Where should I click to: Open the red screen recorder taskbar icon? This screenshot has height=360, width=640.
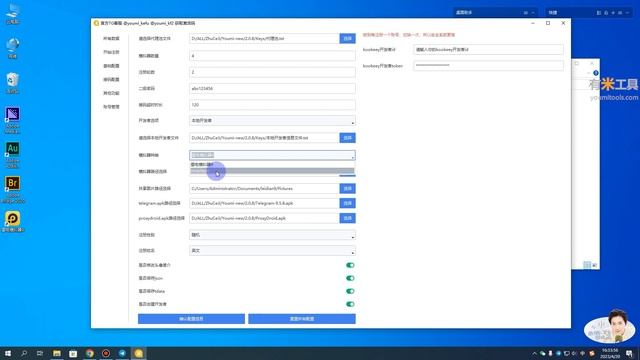106,353
